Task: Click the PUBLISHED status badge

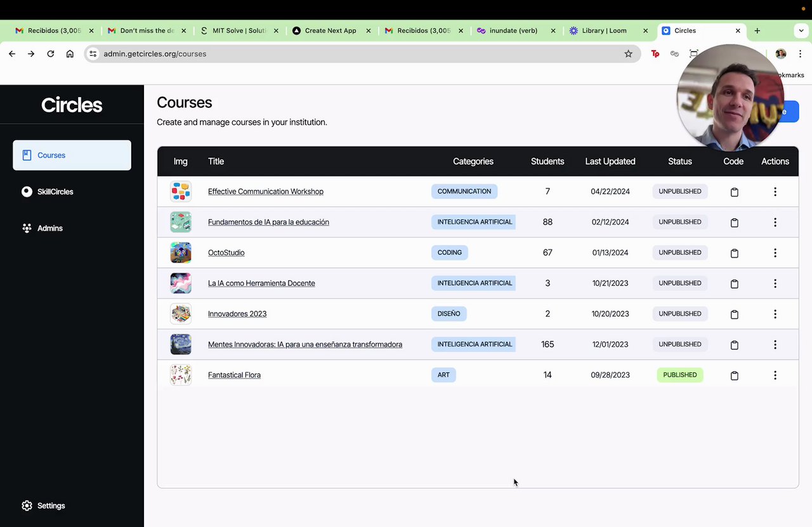Action: [x=680, y=375]
